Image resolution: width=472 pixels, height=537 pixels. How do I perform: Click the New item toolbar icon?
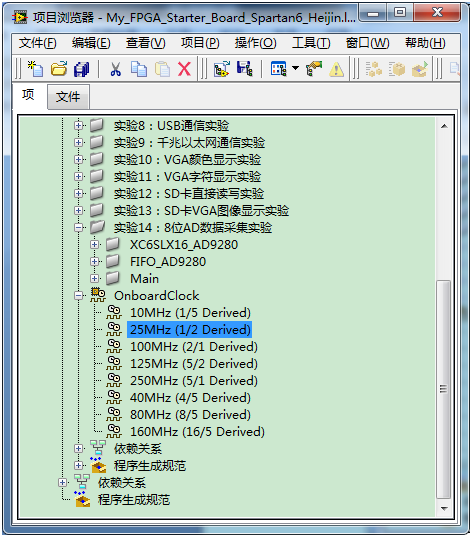(x=35, y=69)
